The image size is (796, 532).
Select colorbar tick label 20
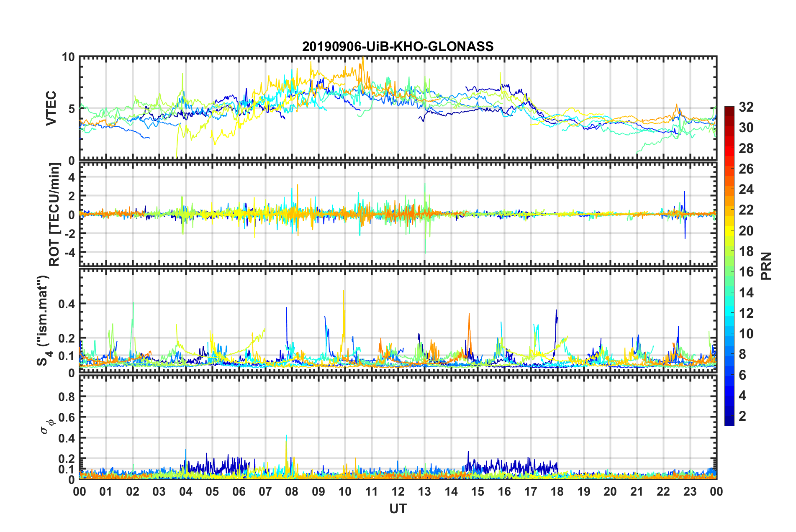coord(746,230)
